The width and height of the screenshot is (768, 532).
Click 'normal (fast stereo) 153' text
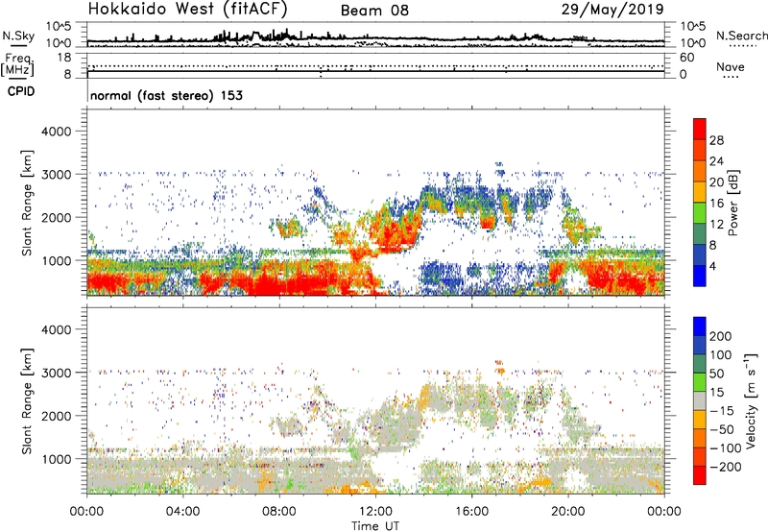(166, 95)
